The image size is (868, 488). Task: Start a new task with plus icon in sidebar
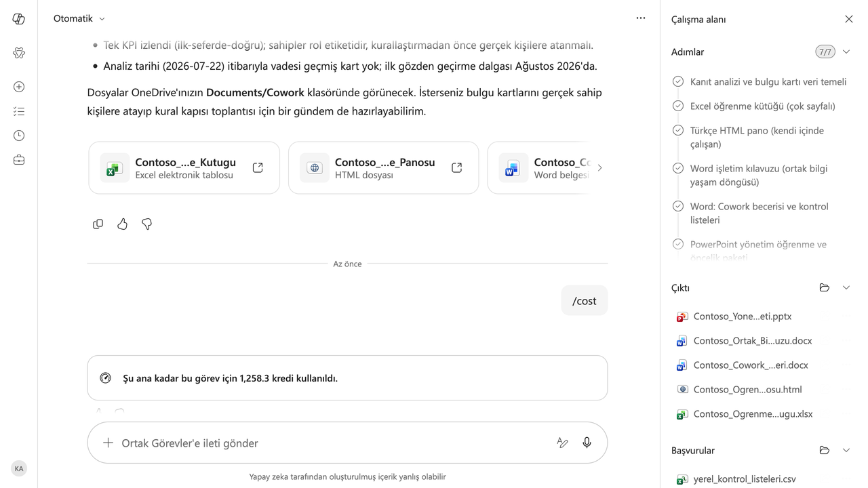[19, 87]
